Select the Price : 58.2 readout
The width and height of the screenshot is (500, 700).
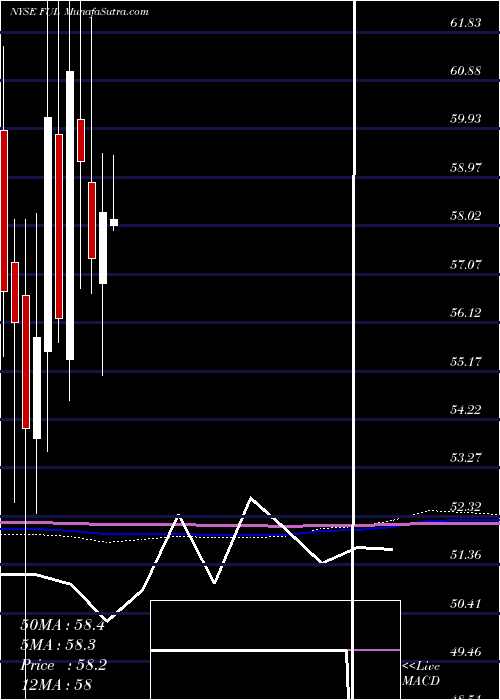click(63, 665)
